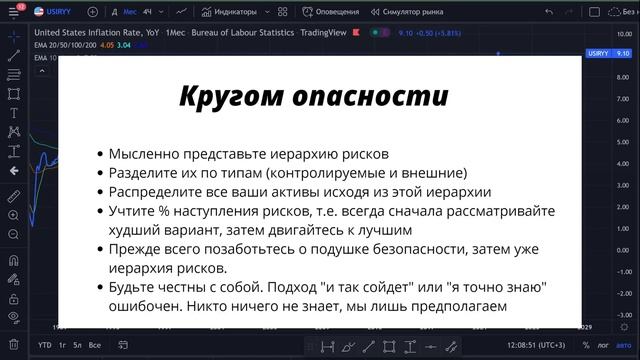The image size is (640, 360).
Task: Select the price range forecast tool
Action: 14,151
